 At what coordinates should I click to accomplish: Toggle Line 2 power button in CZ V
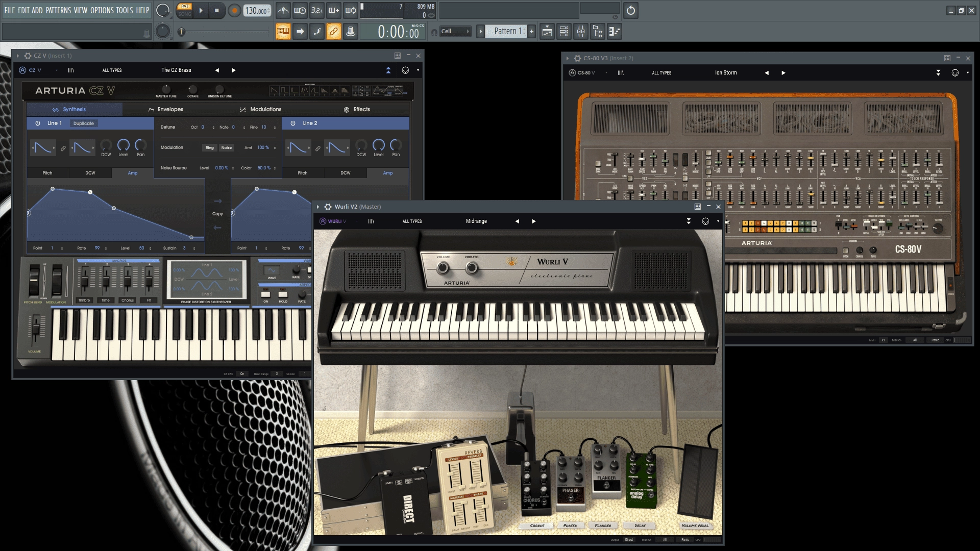(x=292, y=123)
